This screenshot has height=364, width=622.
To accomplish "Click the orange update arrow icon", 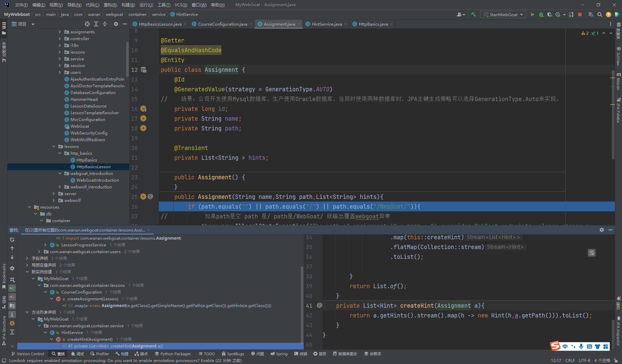I will pos(609,14).
